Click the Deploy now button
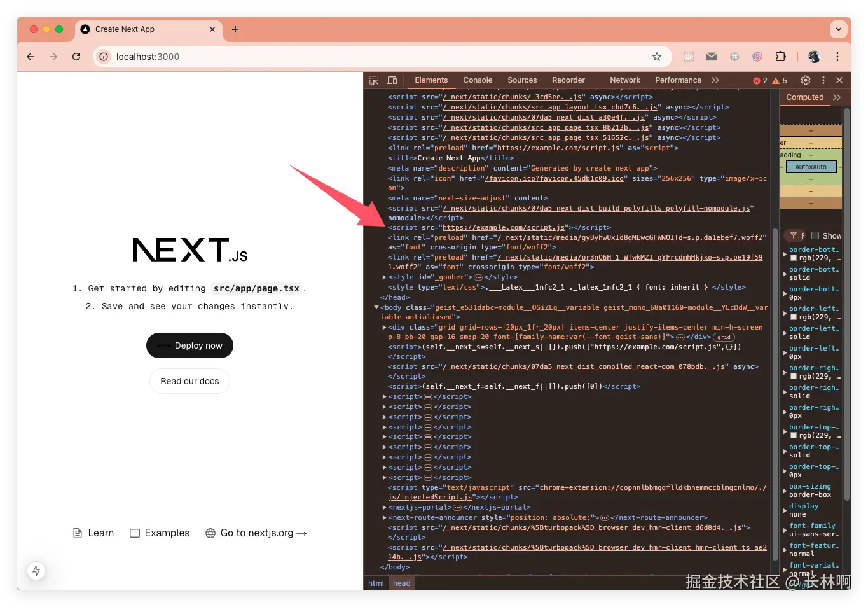Screen dimensions: 868x607 pyautogui.click(x=189, y=345)
